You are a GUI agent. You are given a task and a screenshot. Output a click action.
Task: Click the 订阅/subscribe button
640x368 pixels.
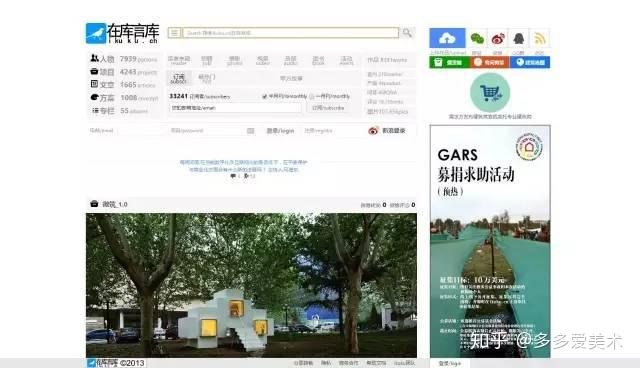point(328,108)
